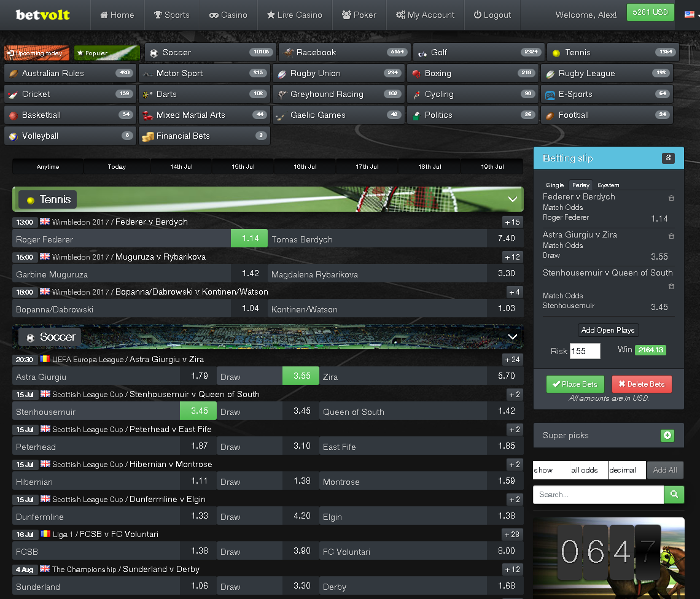Click the horse icon beside Racebook
700x599 pixels.
[x=289, y=53]
